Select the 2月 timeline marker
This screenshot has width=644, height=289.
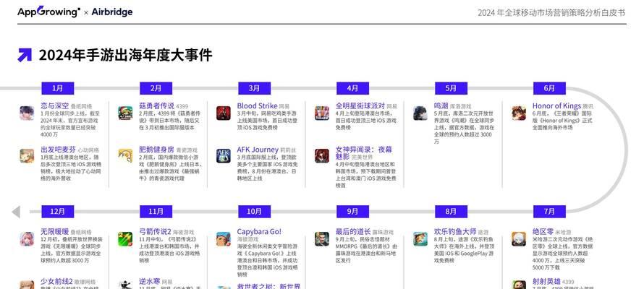pos(156,88)
